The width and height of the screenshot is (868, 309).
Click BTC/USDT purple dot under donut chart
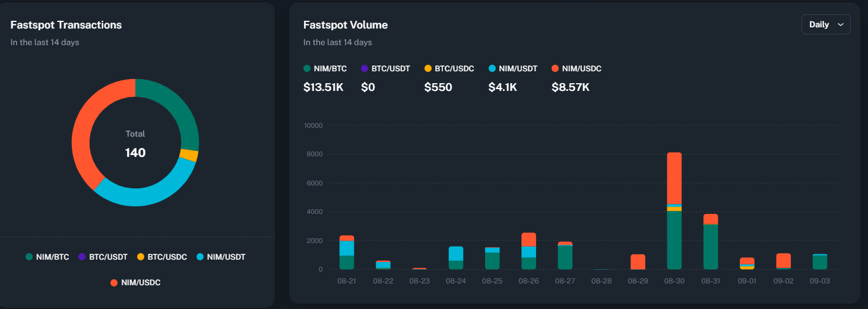(x=82, y=257)
